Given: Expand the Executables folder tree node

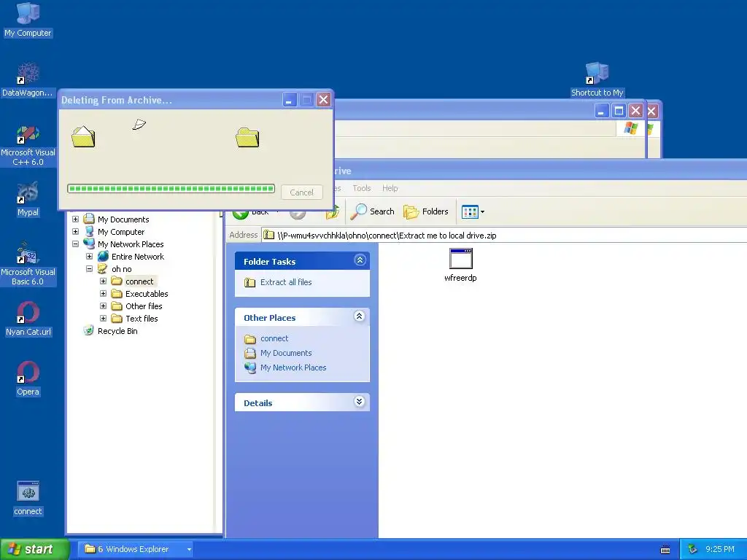Looking at the screenshot, I should (103, 293).
